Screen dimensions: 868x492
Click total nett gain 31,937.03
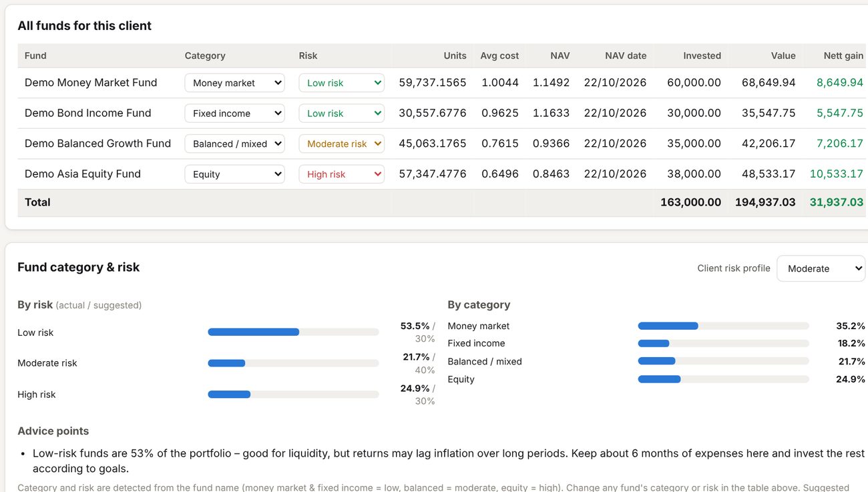pyautogui.click(x=837, y=202)
